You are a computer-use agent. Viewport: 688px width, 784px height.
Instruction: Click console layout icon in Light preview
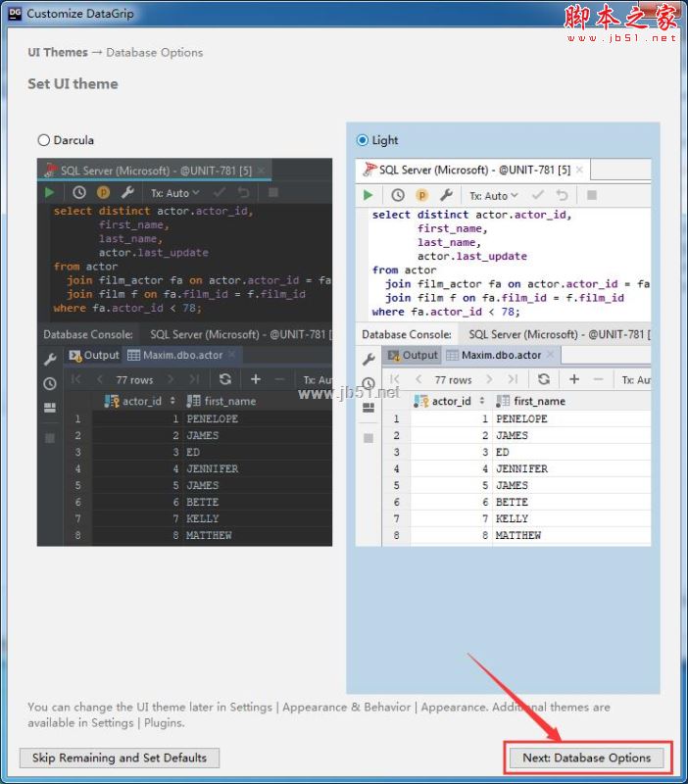[x=369, y=408]
